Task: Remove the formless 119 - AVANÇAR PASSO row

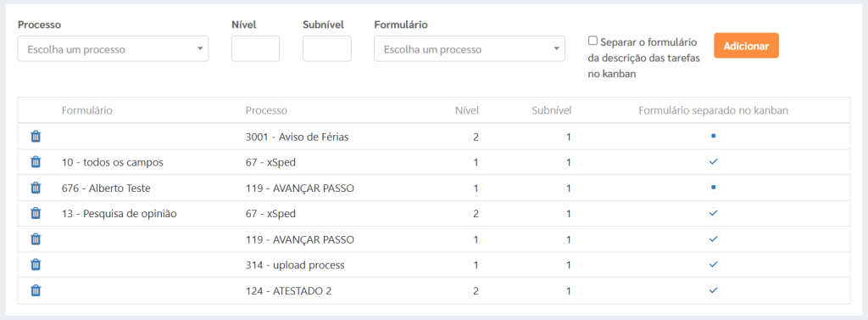Action: point(36,239)
